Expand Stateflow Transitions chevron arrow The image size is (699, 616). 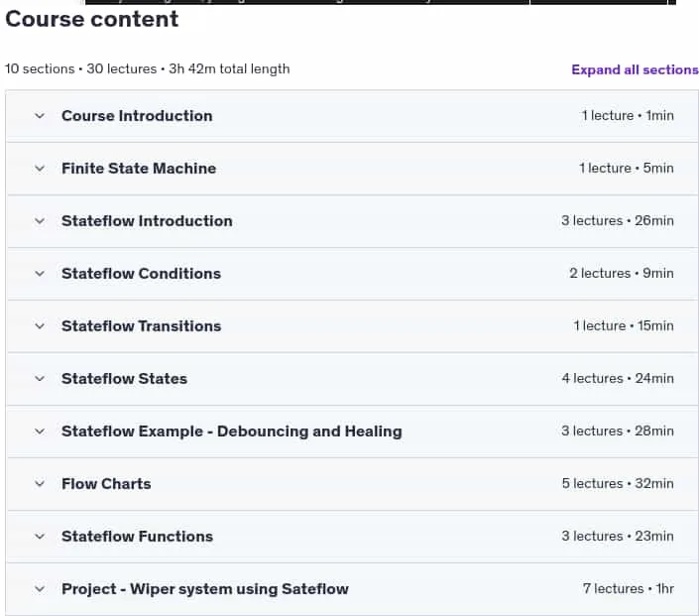click(40, 326)
